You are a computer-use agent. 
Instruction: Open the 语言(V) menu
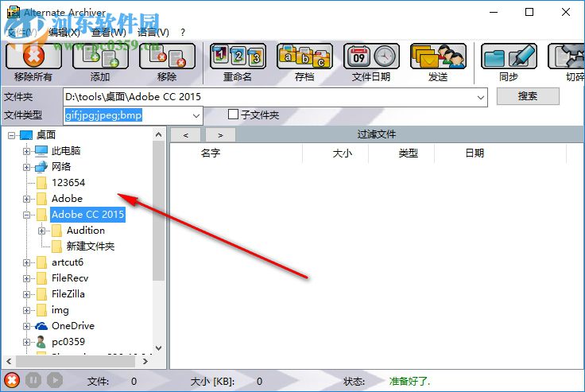(x=153, y=33)
